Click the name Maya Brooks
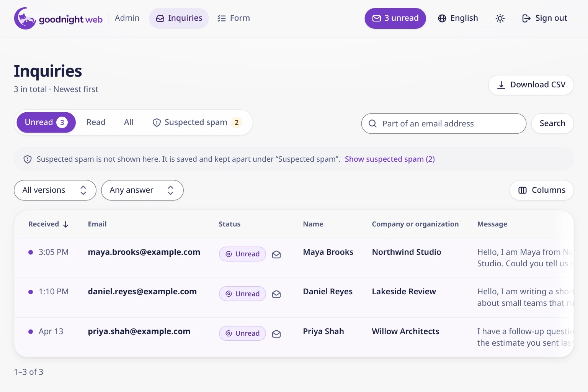 [328, 252]
